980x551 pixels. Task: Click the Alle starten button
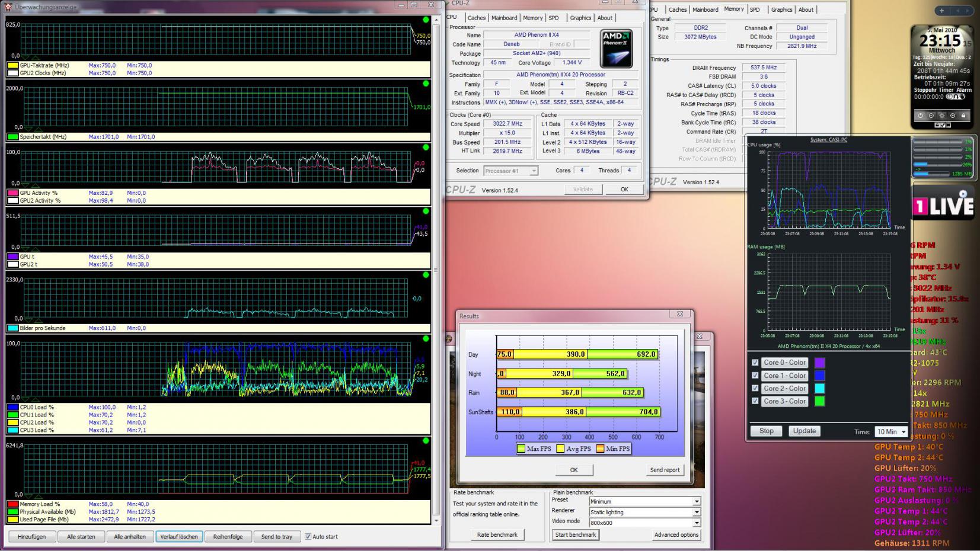point(81,537)
